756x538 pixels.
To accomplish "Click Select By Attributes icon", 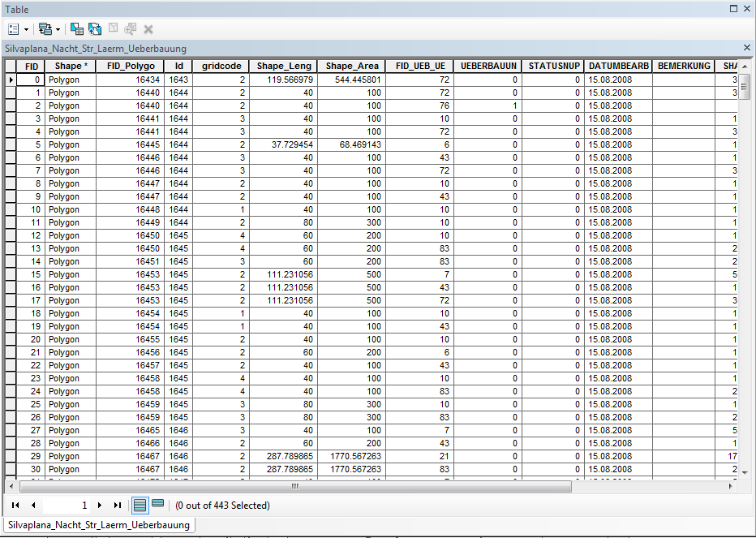I will 77,28.
